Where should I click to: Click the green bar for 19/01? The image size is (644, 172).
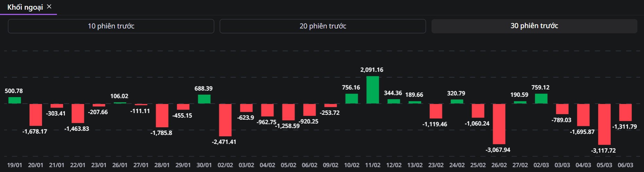point(15,100)
